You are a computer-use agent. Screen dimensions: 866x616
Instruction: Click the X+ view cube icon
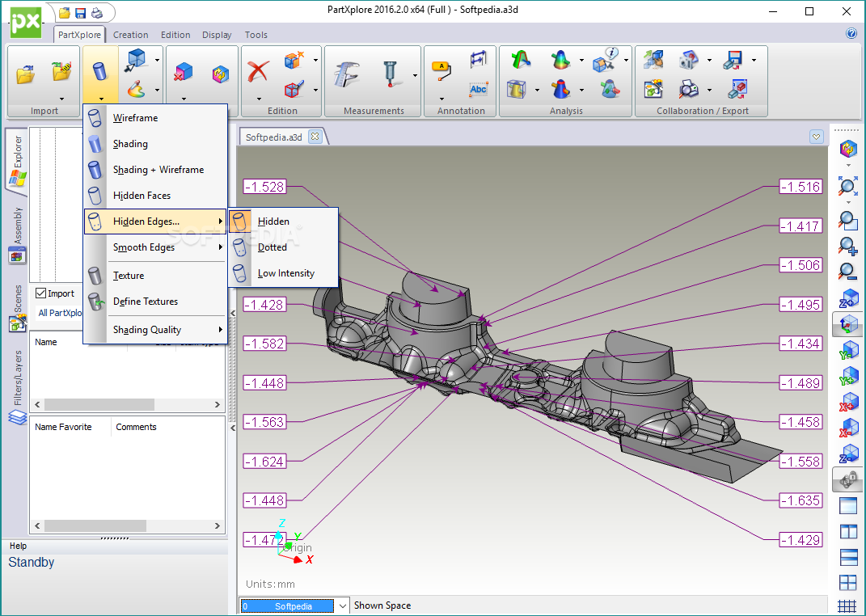point(848,401)
